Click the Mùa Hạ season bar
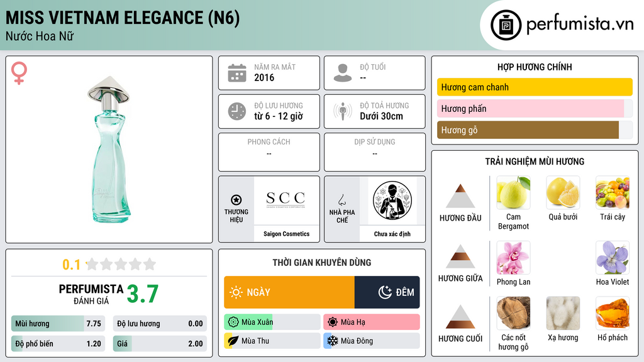This screenshot has height=362, width=644. tap(371, 322)
